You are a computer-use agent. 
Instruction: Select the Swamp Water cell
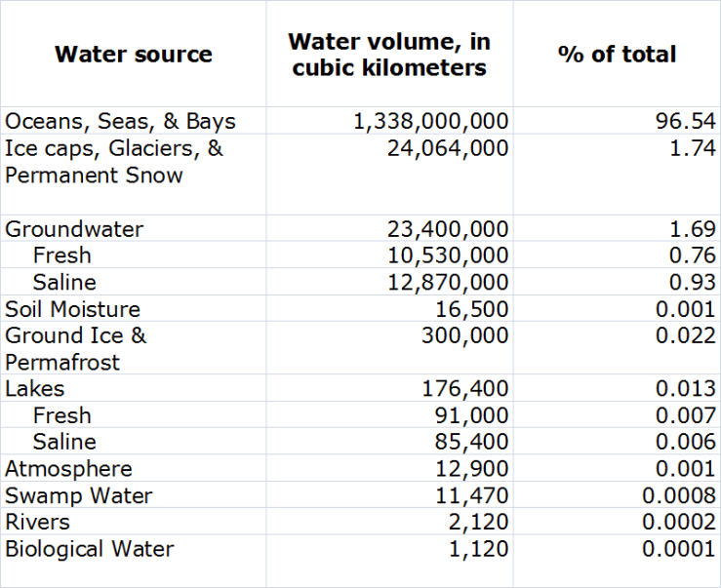pos(134,495)
